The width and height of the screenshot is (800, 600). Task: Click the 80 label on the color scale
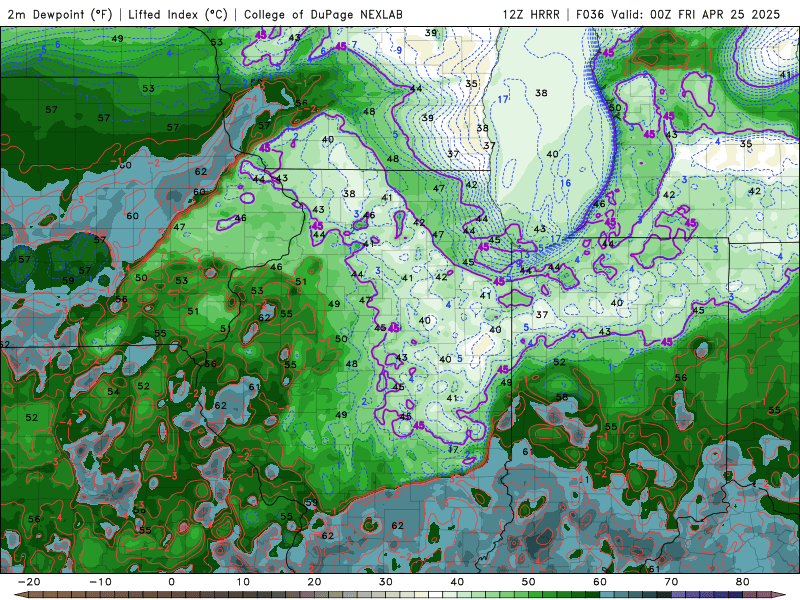743,582
